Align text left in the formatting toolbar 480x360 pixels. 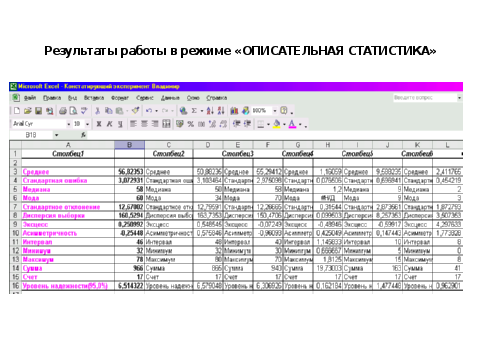coord(133,124)
